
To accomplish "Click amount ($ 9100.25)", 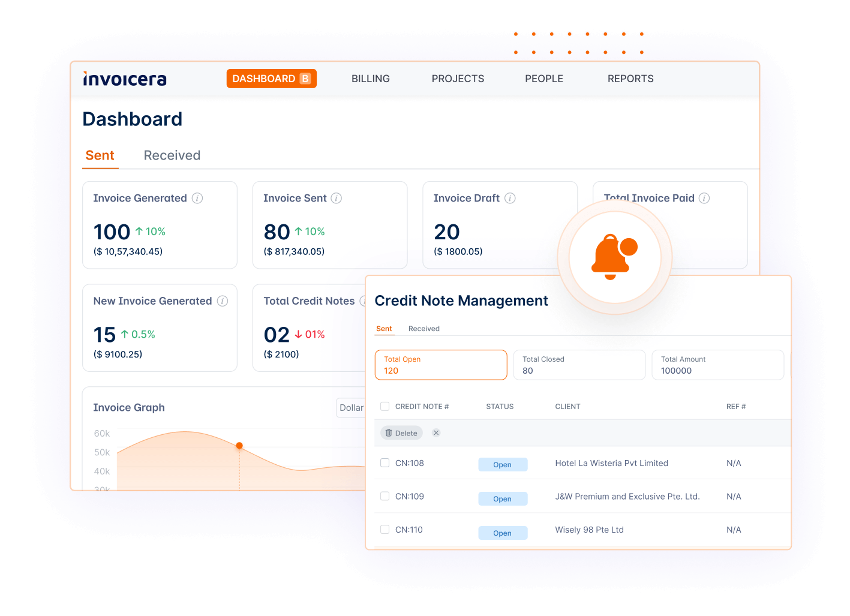I will (118, 354).
